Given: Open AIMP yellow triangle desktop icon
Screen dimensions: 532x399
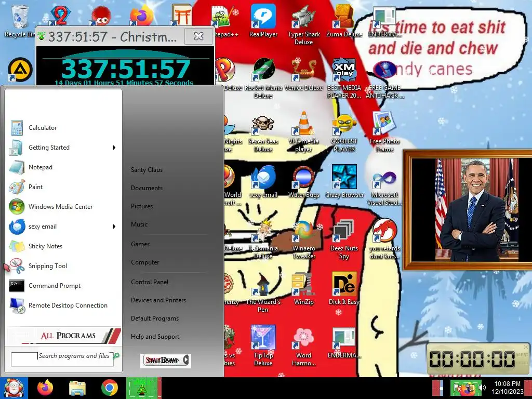Looking at the screenshot, I should pyautogui.click(x=20, y=70).
